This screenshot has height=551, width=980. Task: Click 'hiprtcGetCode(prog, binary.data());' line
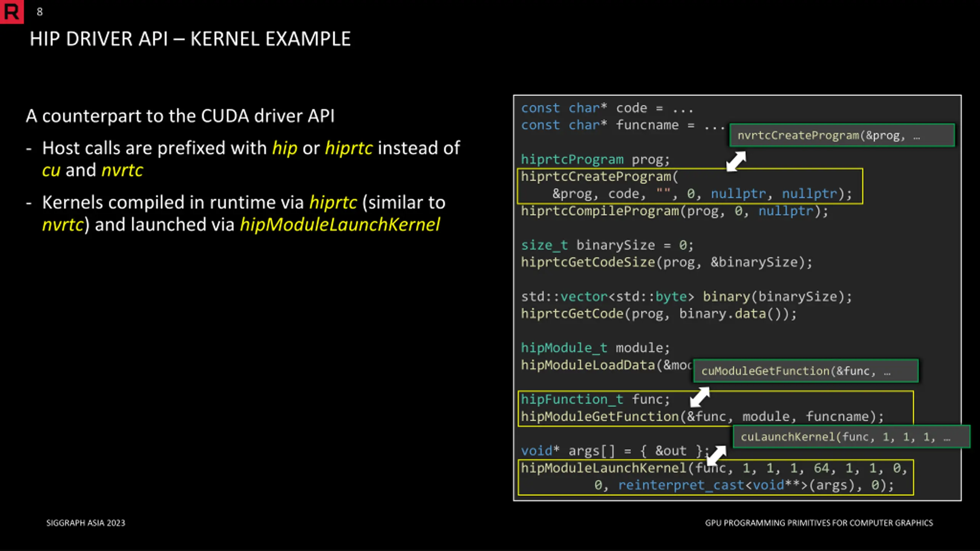coord(659,314)
